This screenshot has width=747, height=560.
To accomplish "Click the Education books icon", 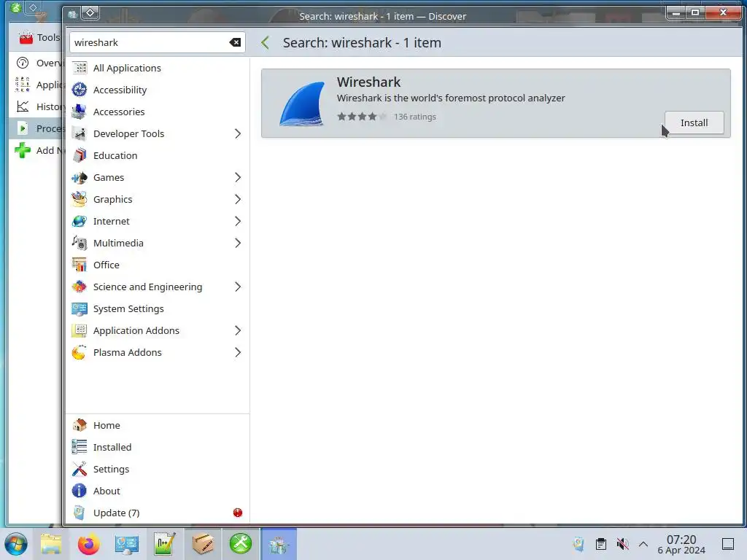I will (x=79, y=156).
